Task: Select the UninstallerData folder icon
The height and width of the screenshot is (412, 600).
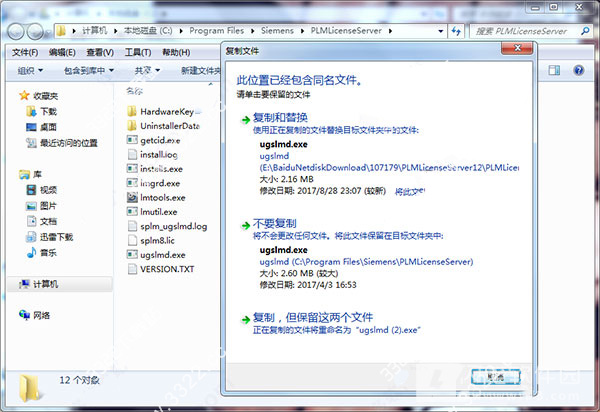Action: click(x=132, y=125)
